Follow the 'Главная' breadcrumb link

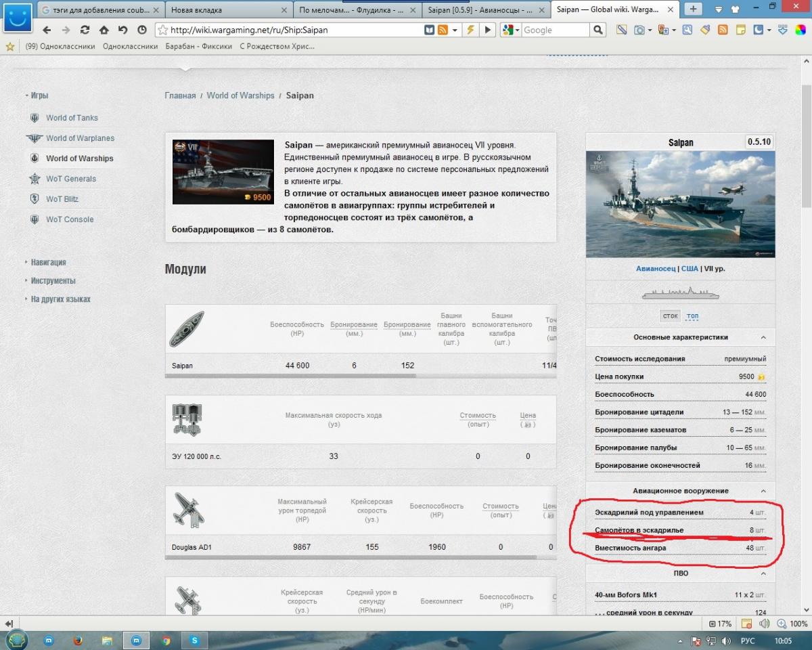coord(180,95)
